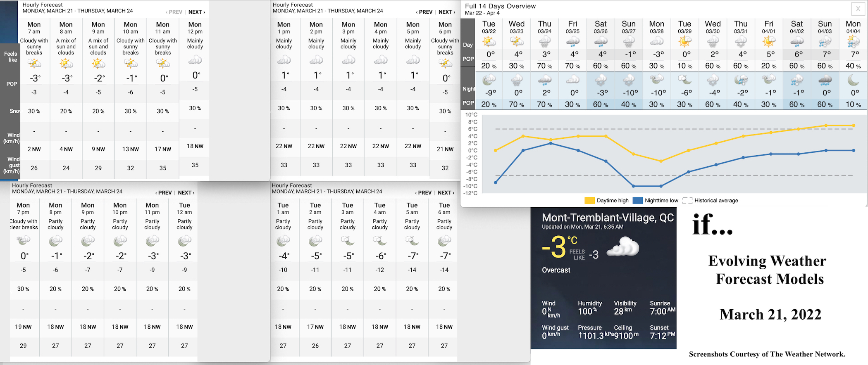This screenshot has width=868, height=365.
Task: Click the Mon 04/04 night moon icon
Action: click(x=853, y=80)
